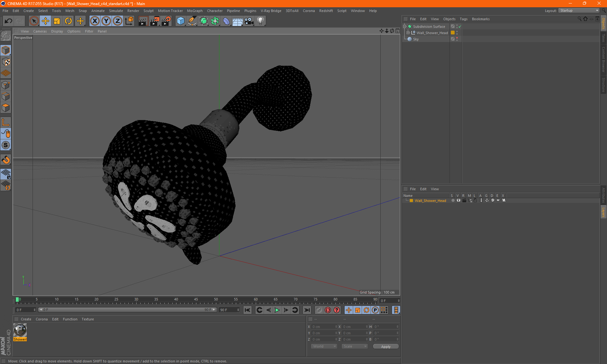Toggle layer lock icon
Viewport: 607px width, 364px height.
point(475,200)
